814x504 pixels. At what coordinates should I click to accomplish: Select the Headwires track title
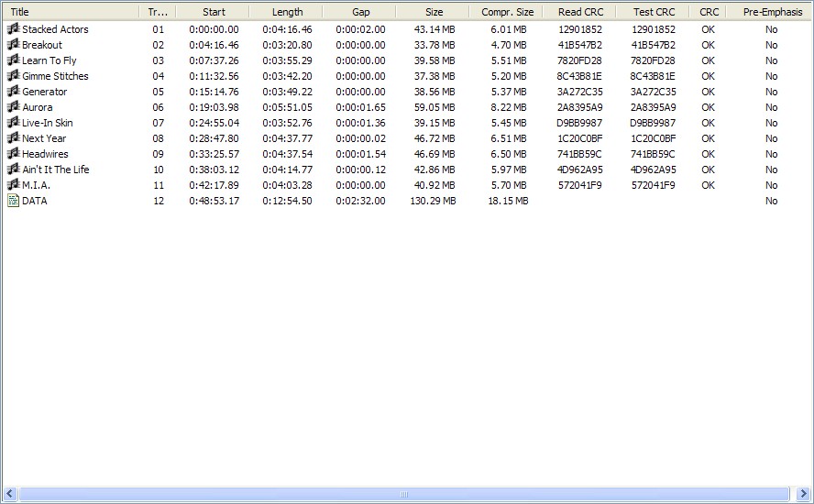45,154
